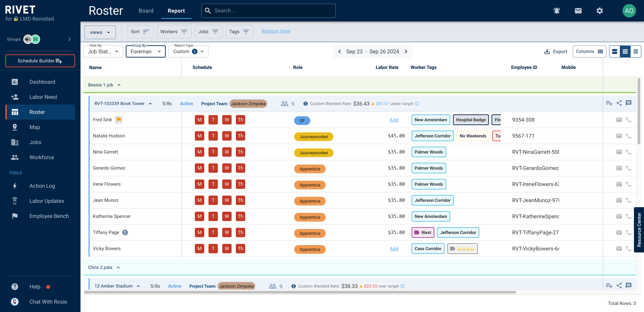Open the views dropdown
The width and height of the screenshot is (644, 312).
pyautogui.click(x=100, y=32)
